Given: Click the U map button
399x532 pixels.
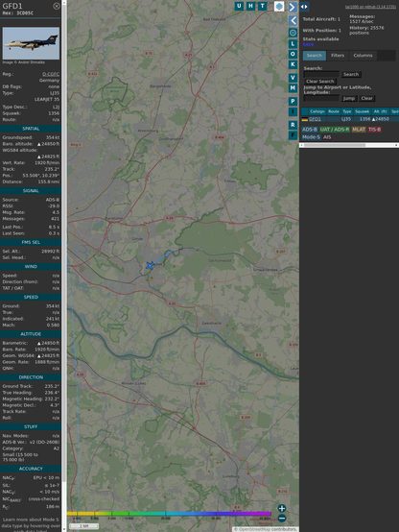Looking at the screenshot, I should [239, 6].
